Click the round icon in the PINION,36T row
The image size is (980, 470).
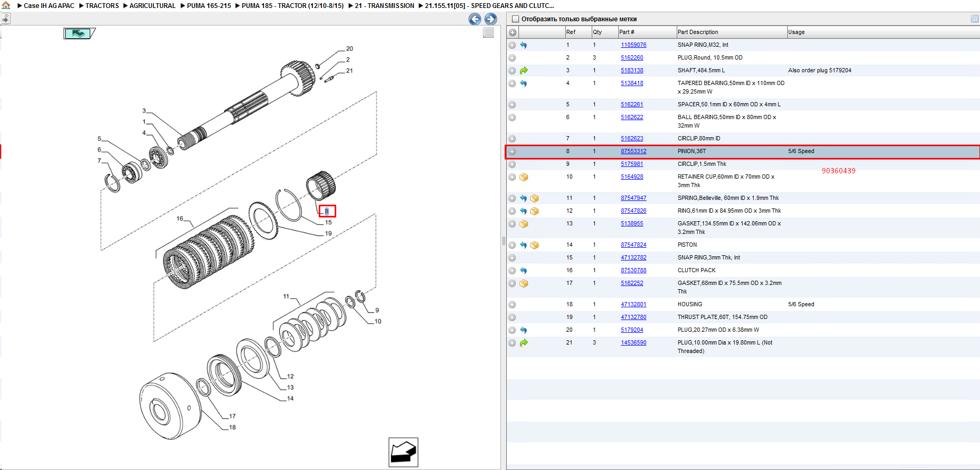512,152
